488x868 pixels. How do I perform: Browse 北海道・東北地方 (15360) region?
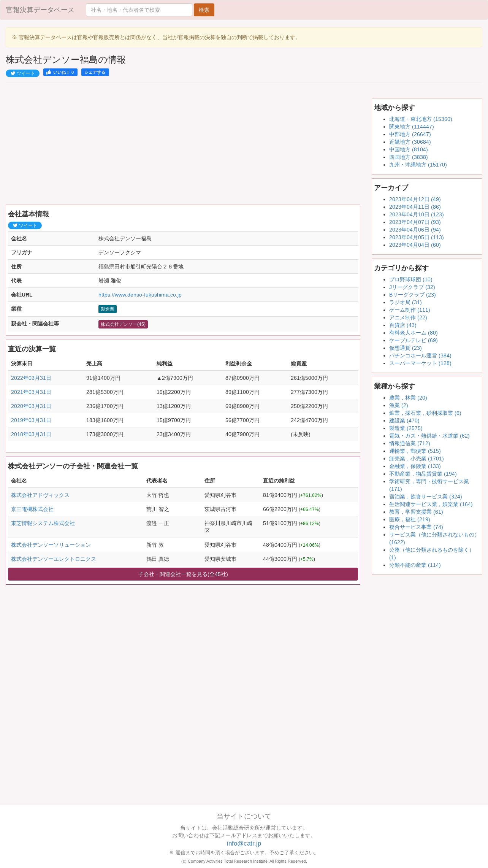(x=420, y=119)
